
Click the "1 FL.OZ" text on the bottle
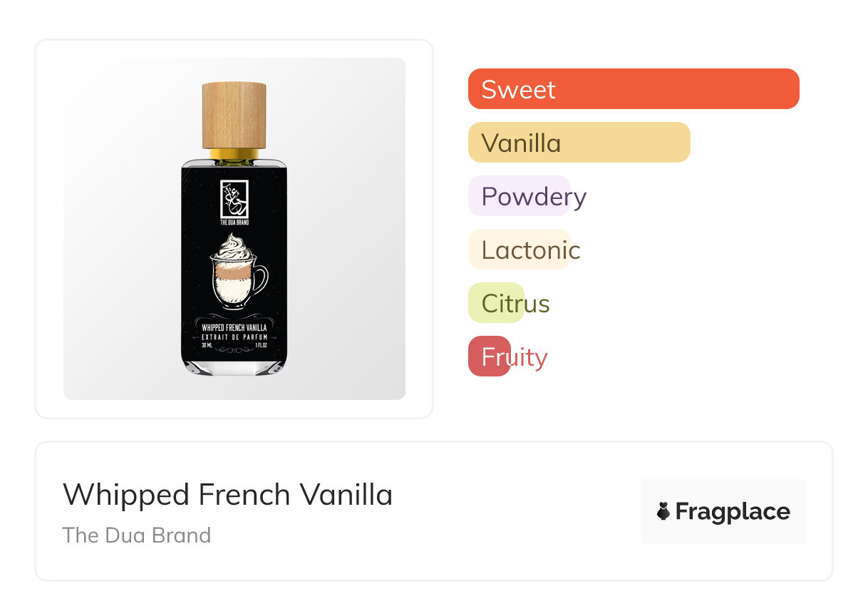click(x=262, y=344)
